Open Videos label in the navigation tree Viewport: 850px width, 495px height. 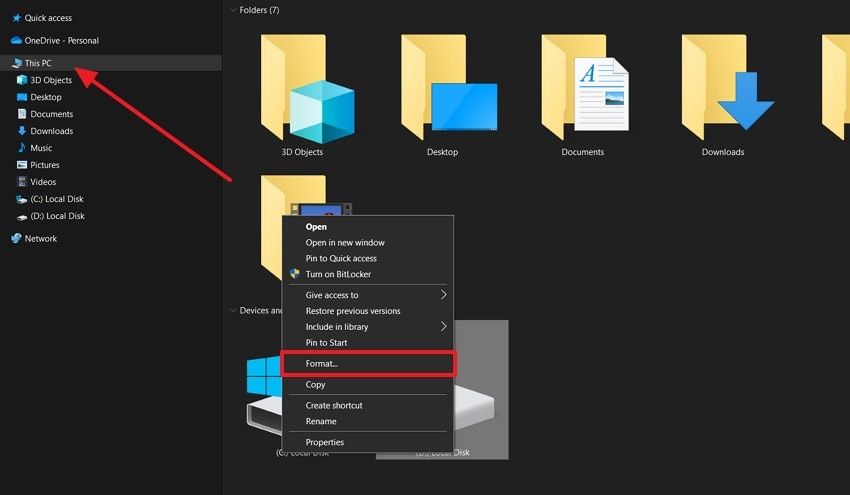point(43,182)
